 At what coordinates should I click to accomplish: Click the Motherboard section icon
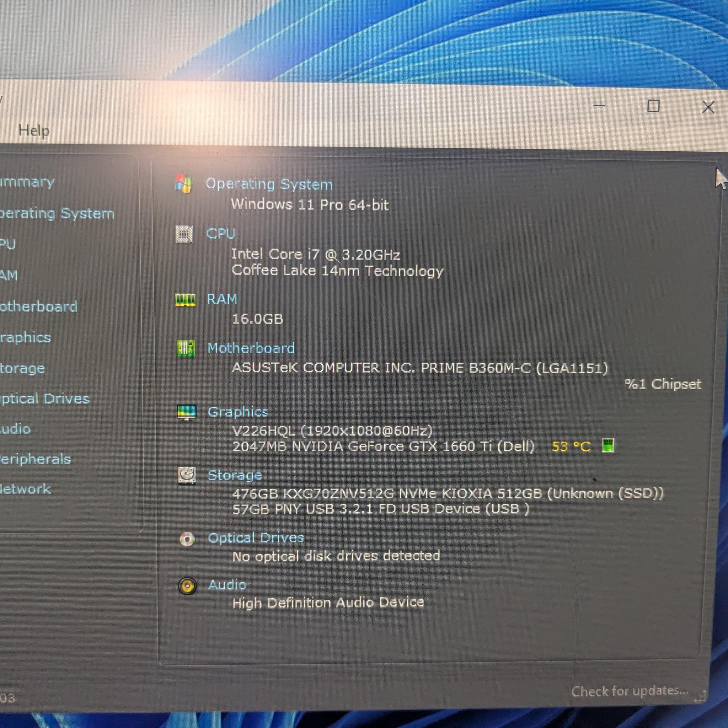[186, 349]
